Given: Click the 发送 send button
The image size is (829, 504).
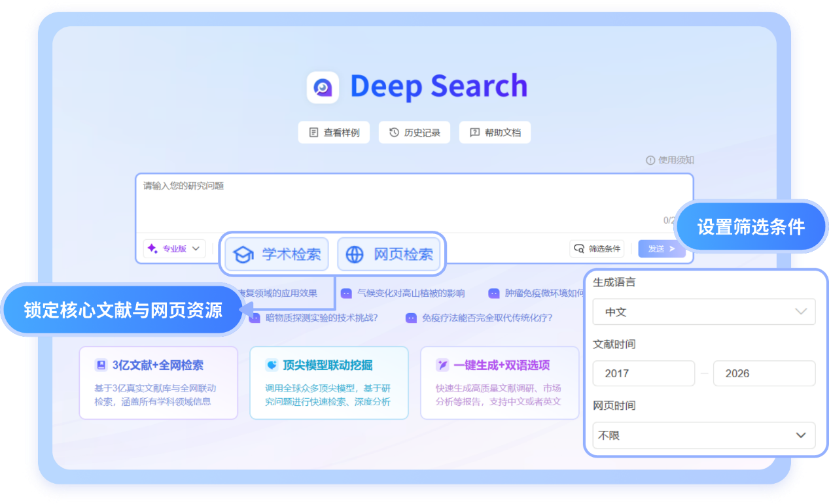Looking at the screenshot, I should [661, 248].
